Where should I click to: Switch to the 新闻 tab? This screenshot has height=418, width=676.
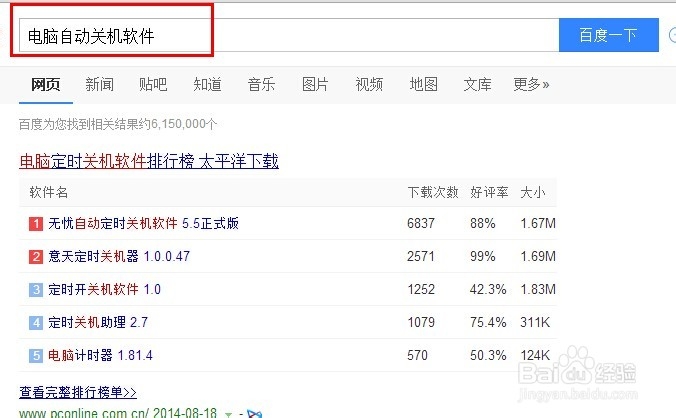pyautogui.click(x=99, y=84)
